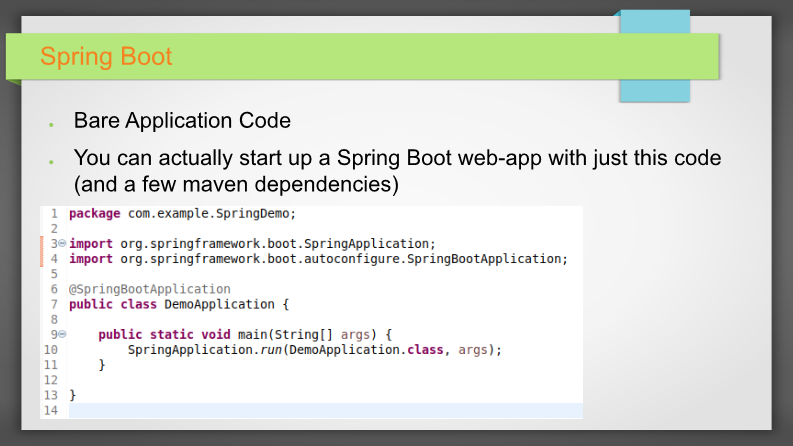Image resolution: width=793 pixels, height=446 pixels.
Task: Click line number 1 in the gutter
Action: pos(54,213)
